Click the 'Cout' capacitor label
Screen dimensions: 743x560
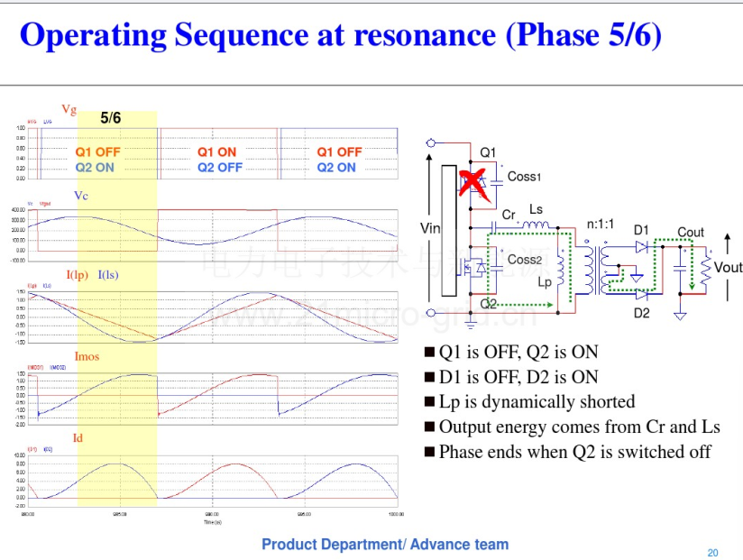pos(691,232)
